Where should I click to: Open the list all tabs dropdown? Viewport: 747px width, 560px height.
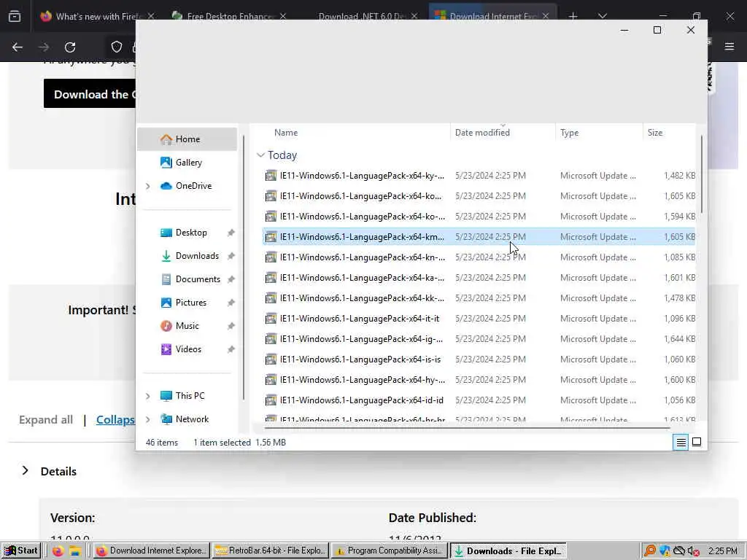603,16
